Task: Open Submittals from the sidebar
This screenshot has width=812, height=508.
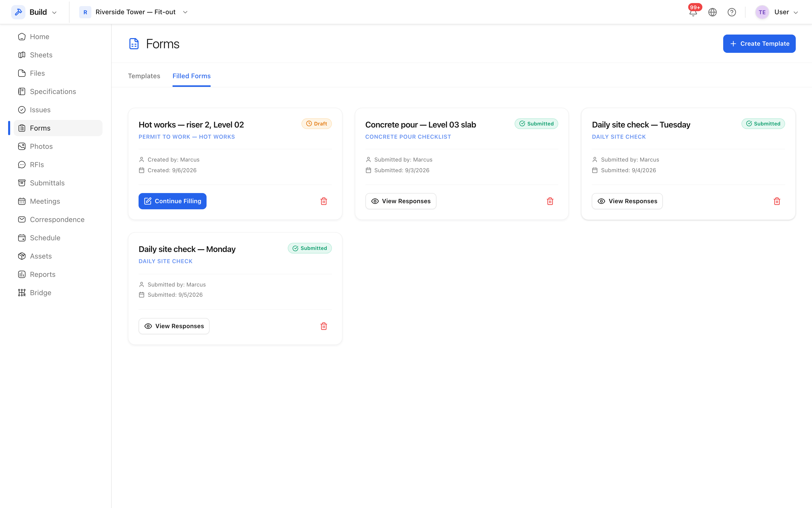Action: [58, 183]
